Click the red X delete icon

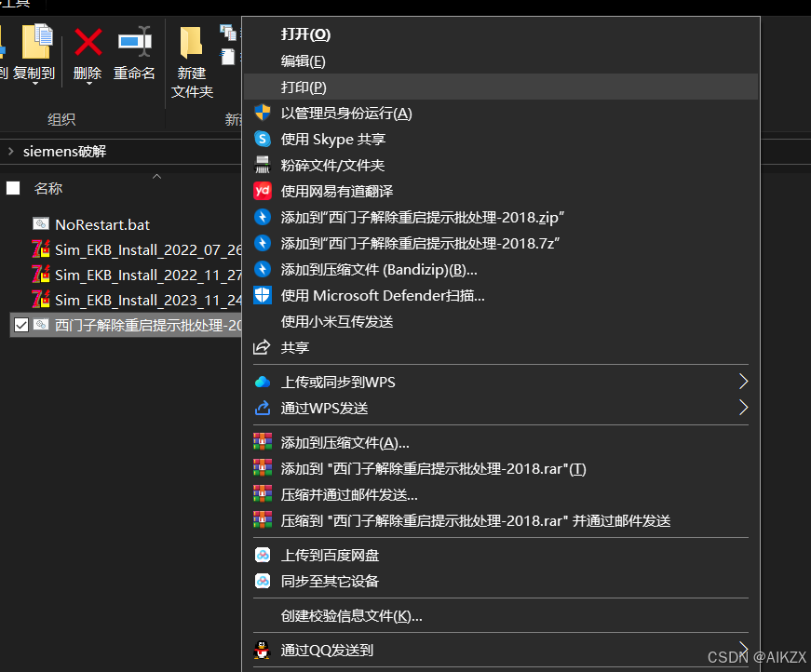[x=88, y=42]
